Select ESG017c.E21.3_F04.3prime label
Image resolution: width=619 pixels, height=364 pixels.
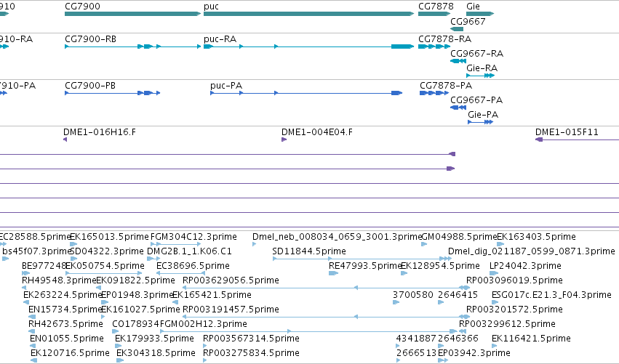point(551,295)
